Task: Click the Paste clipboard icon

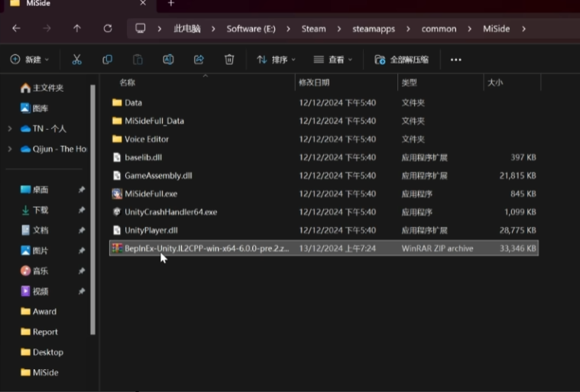Action: tap(138, 60)
